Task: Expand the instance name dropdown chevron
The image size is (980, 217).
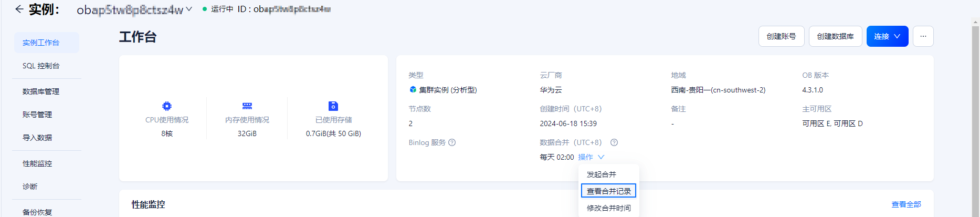Action: tap(189, 9)
